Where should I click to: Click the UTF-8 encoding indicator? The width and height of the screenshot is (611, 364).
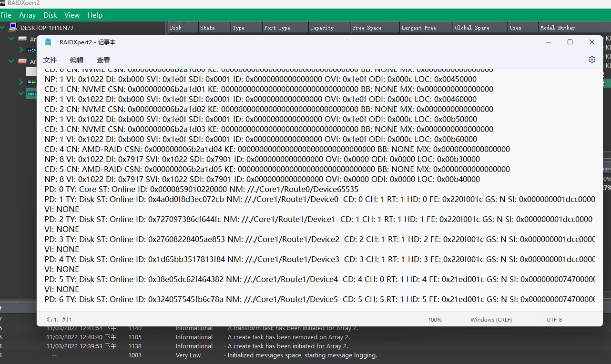tap(554, 320)
